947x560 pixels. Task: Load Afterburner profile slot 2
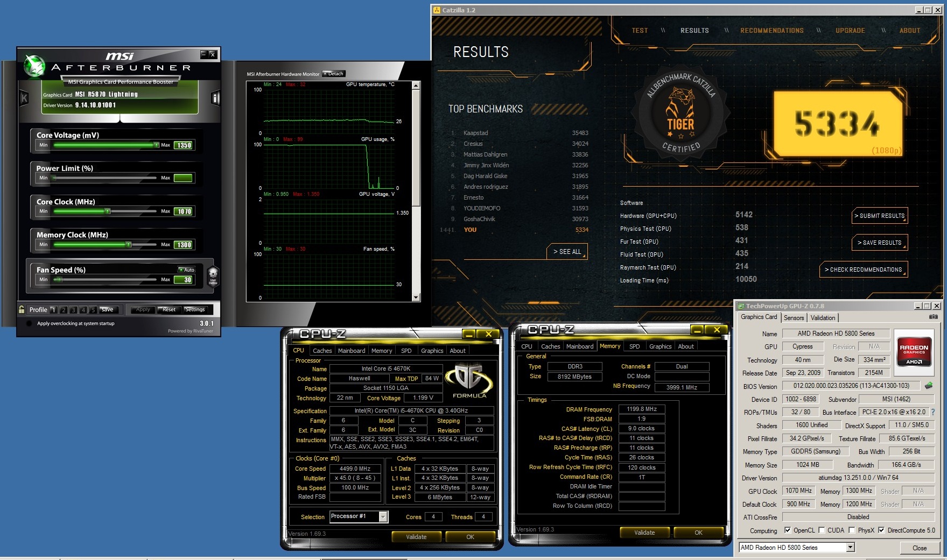[64, 310]
